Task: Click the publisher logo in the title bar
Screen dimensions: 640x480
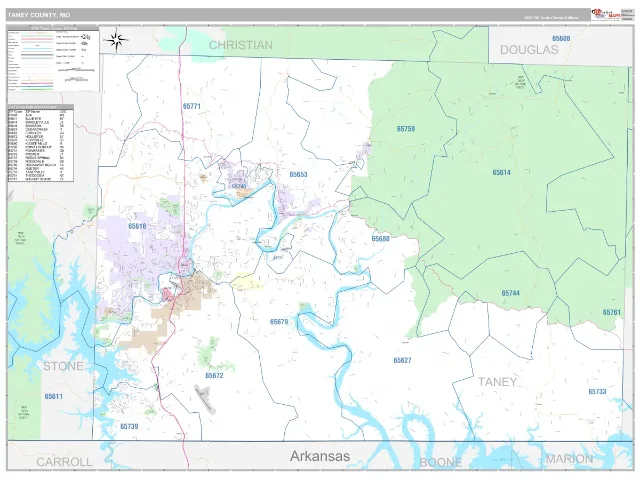Action: (x=606, y=15)
